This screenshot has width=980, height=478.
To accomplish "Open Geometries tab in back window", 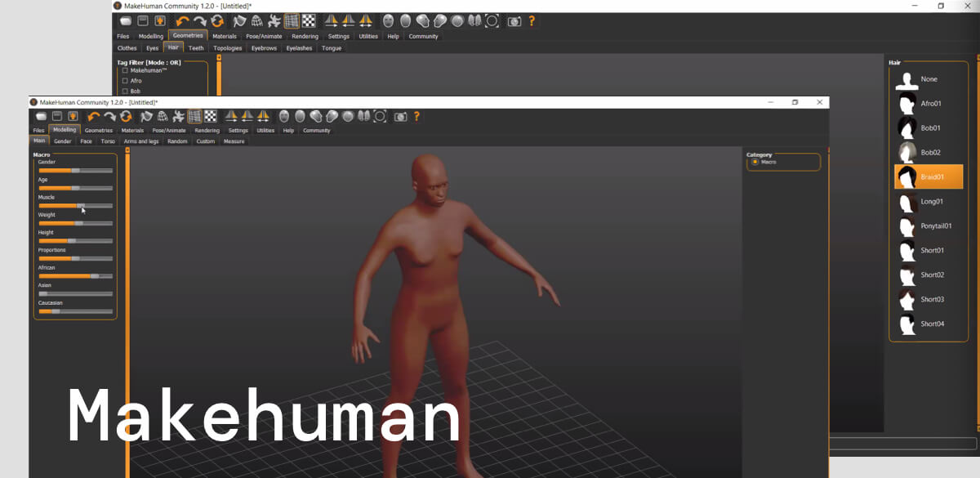I will [188, 36].
